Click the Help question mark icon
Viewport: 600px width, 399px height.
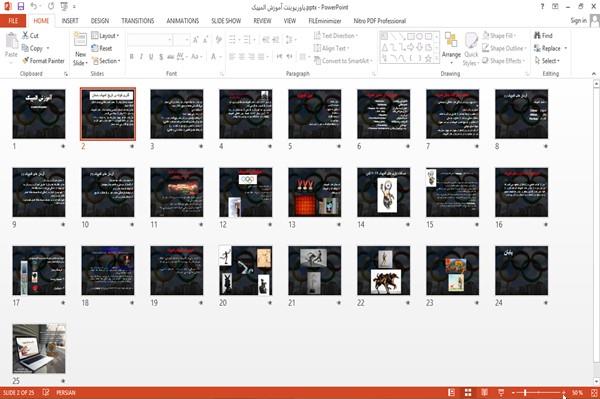pos(542,7)
